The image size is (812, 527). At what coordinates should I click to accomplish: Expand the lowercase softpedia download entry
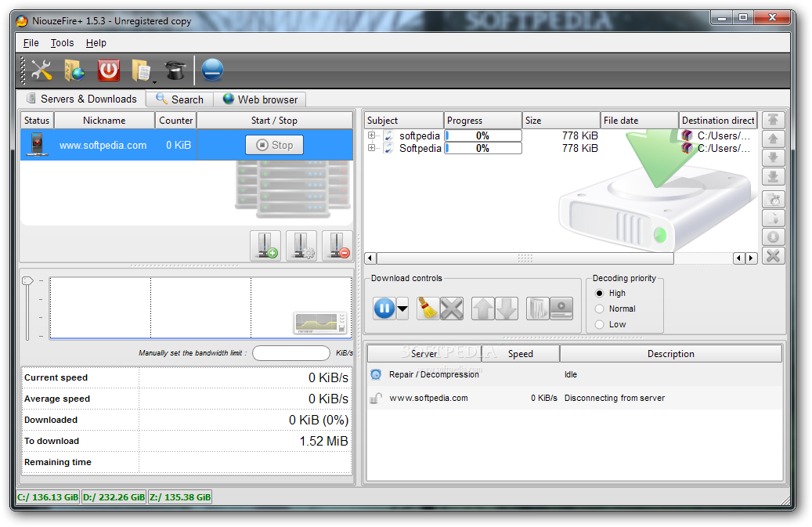pos(371,135)
